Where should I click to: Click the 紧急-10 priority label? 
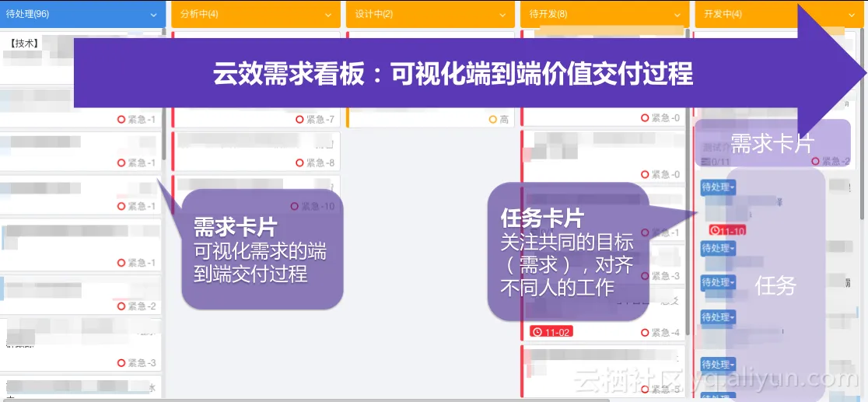tap(318, 207)
